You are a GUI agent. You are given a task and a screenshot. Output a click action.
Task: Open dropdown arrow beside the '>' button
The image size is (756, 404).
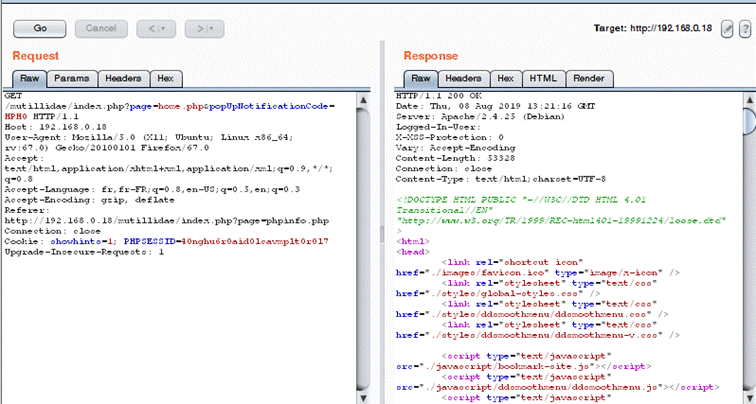click(x=212, y=28)
